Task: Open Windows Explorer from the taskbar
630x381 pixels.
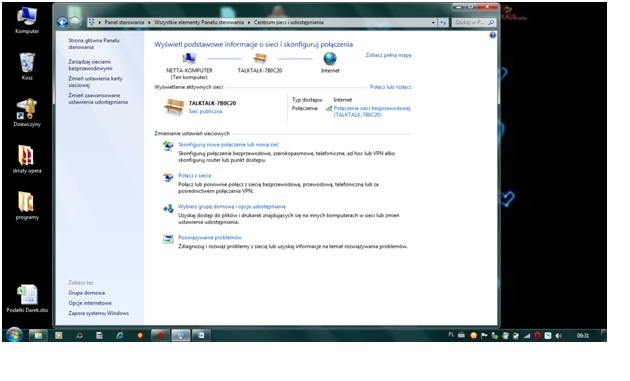Action: (38, 335)
